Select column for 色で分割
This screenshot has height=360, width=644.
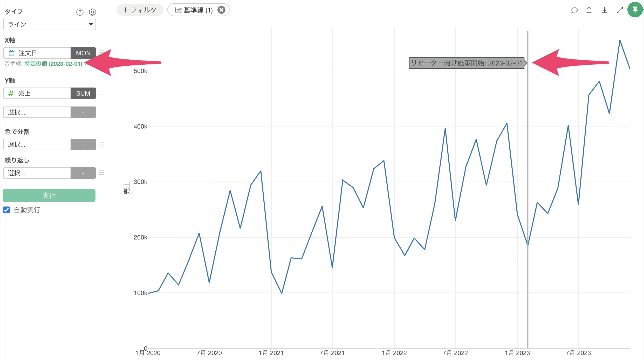[x=37, y=144]
